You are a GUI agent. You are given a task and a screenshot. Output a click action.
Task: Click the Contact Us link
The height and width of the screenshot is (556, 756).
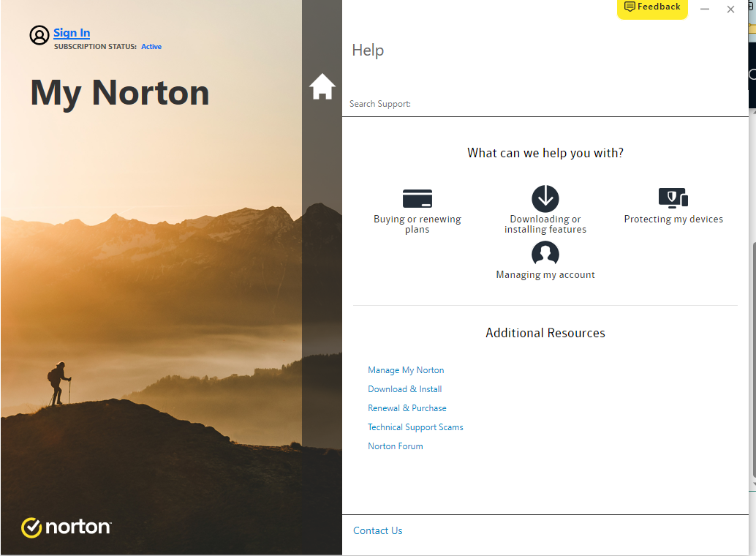(377, 531)
